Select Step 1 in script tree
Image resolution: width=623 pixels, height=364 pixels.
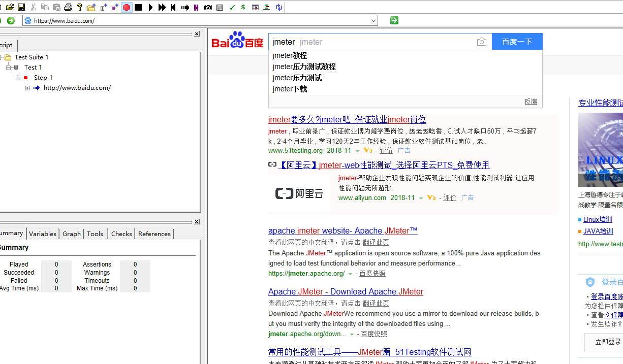coord(43,78)
